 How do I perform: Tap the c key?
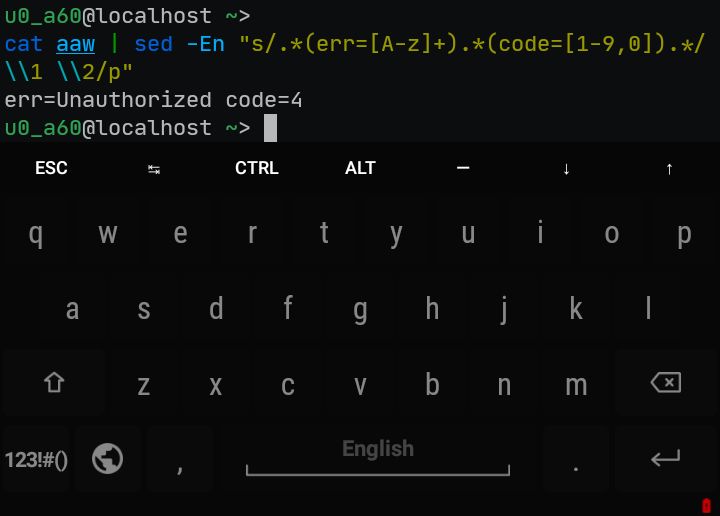pos(288,385)
